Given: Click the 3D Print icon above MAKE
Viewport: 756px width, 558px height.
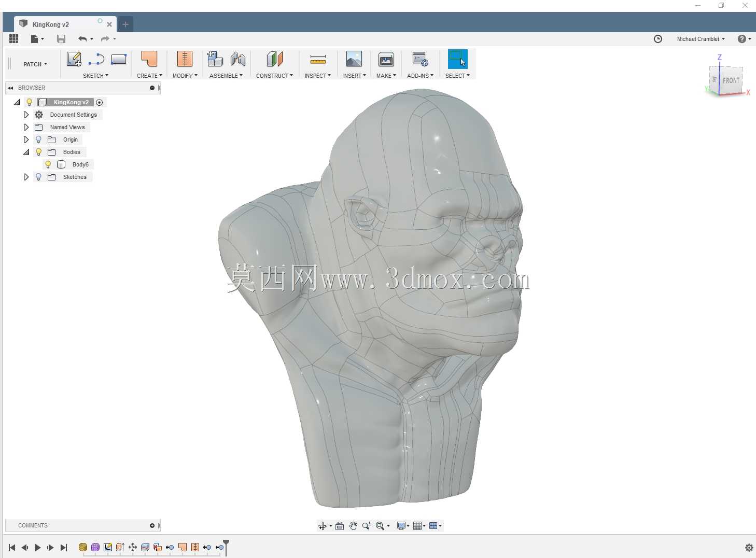Looking at the screenshot, I should [386, 59].
